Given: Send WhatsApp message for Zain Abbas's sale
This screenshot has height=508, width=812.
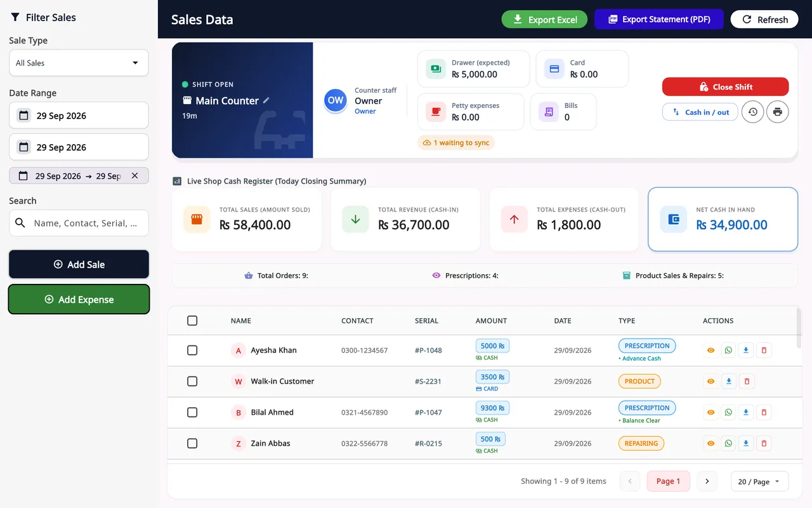Looking at the screenshot, I should pos(728,443).
